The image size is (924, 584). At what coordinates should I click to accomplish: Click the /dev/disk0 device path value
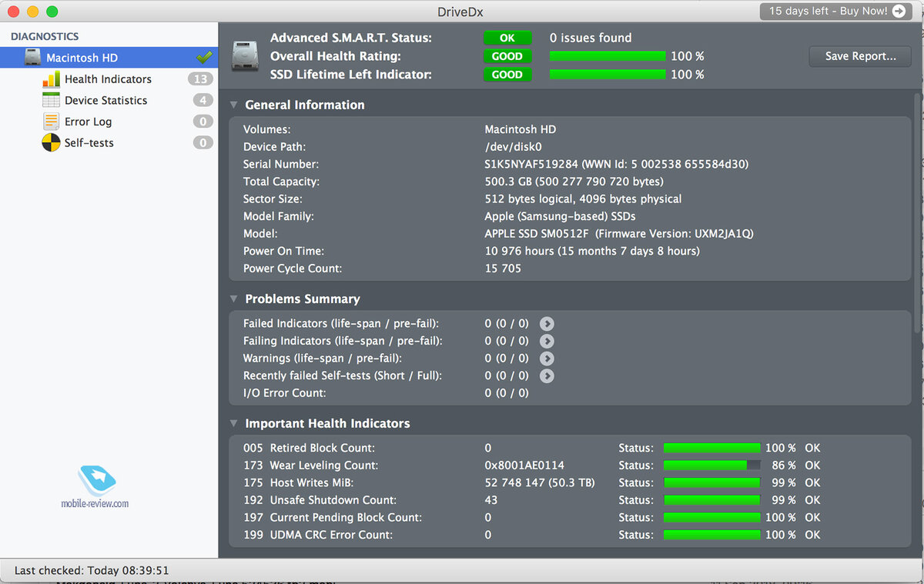pyautogui.click(x=513, y=147)
